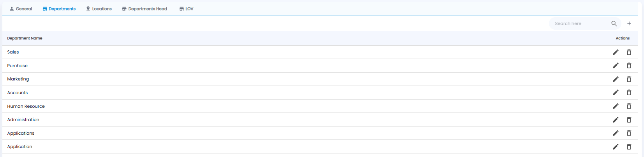Delete the Marketing department
This screenshot has width=644, height=157.
tap(629, 79)
